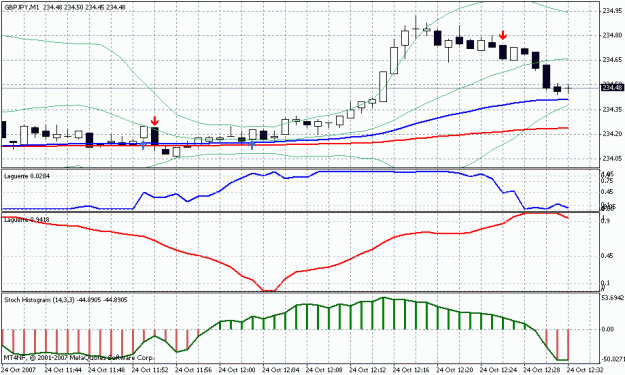Click the 24 Oct 11:44 time label
The width and height of the screenshot is (625, 375).
(63, 370)
